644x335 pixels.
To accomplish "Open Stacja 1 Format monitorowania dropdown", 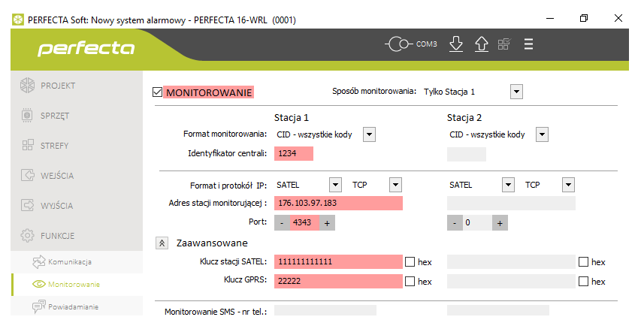I will tap(369, 134).
